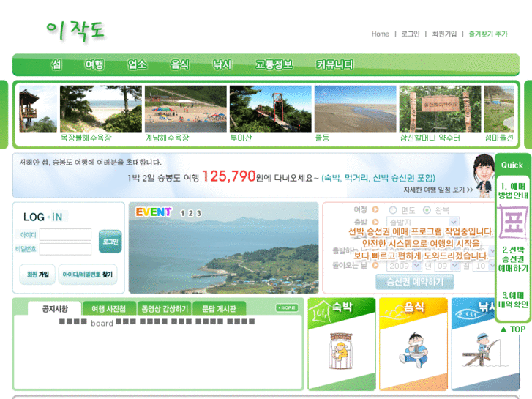
Task: Focus the 비밀번호 input field
Action: tap(65, 249)
